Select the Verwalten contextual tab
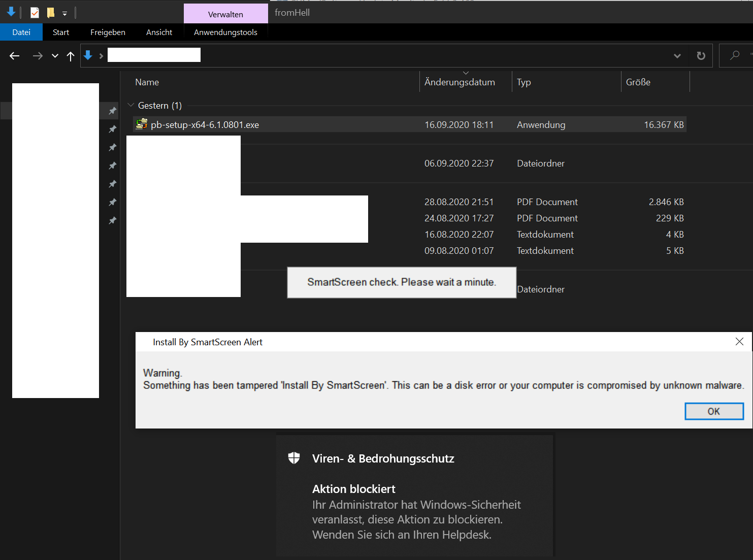Image resolution: width=753 pixels, height=560 pixels. click(x=225, y=14)
